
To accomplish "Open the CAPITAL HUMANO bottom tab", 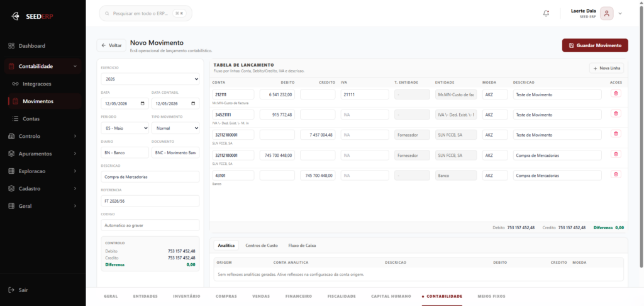I will [x=391, y=296].
